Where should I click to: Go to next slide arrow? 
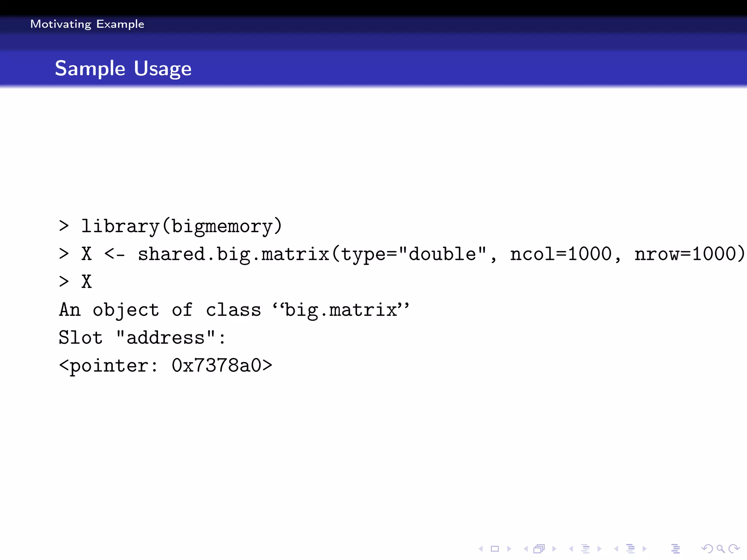[509, 549]
